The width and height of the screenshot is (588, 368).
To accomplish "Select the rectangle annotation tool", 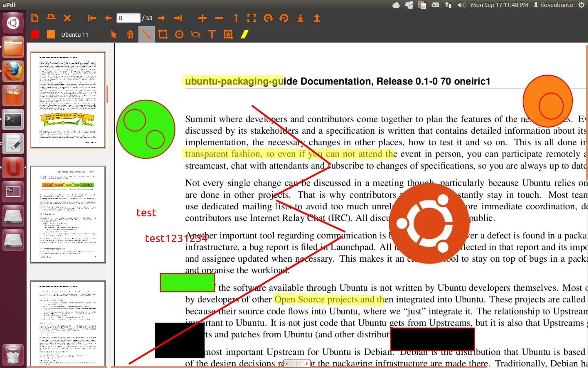I will tap(163, 35).
